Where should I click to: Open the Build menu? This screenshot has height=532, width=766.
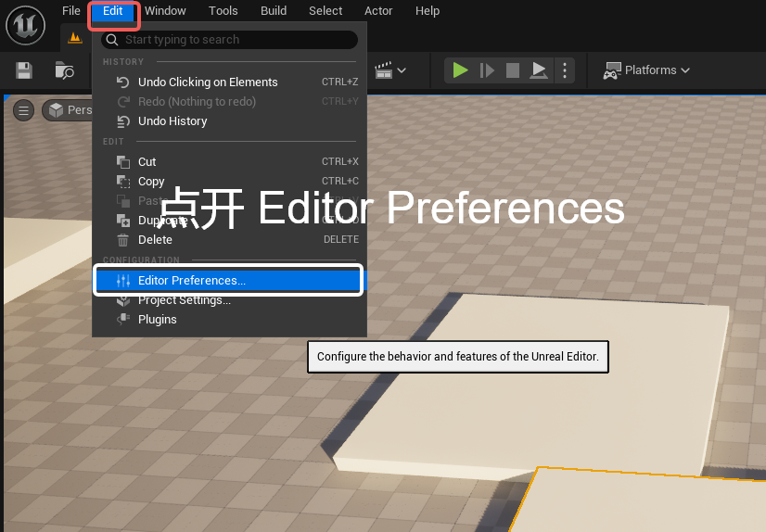(273, 11)
